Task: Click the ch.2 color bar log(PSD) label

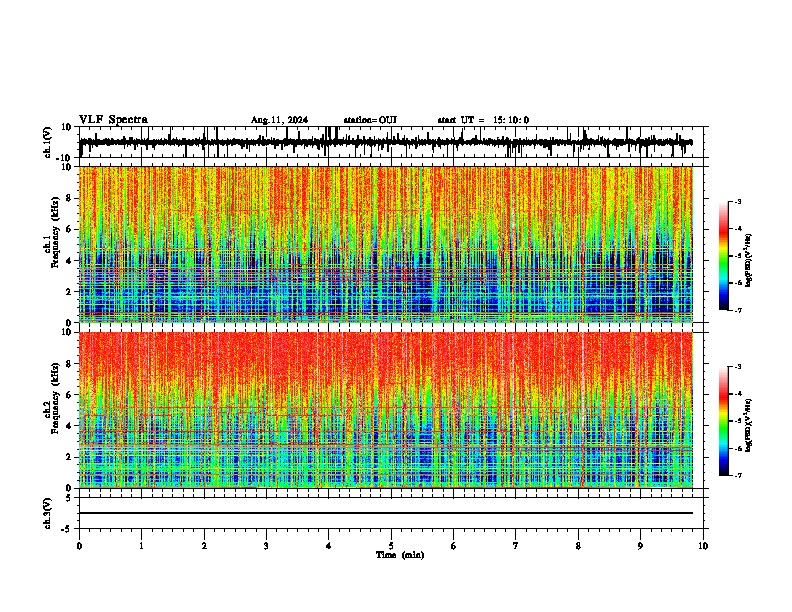Action: click(x=749, y=425)
